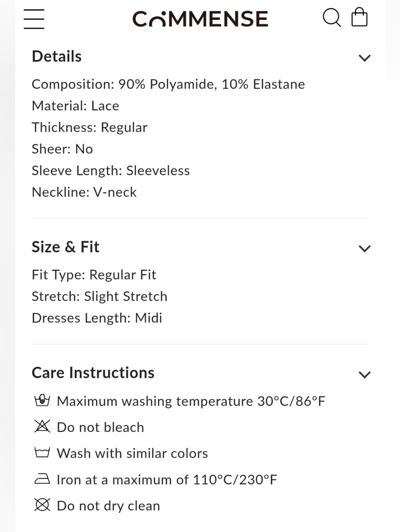Viewport: 400px width, 532px height.
Task: Click the Details heading
Action: tap(57, 56)
